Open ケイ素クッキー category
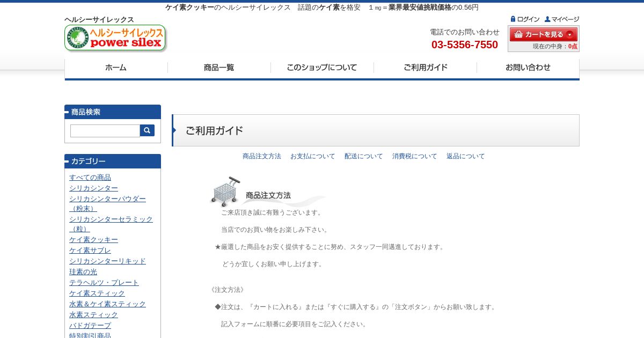 coord(93,240)
